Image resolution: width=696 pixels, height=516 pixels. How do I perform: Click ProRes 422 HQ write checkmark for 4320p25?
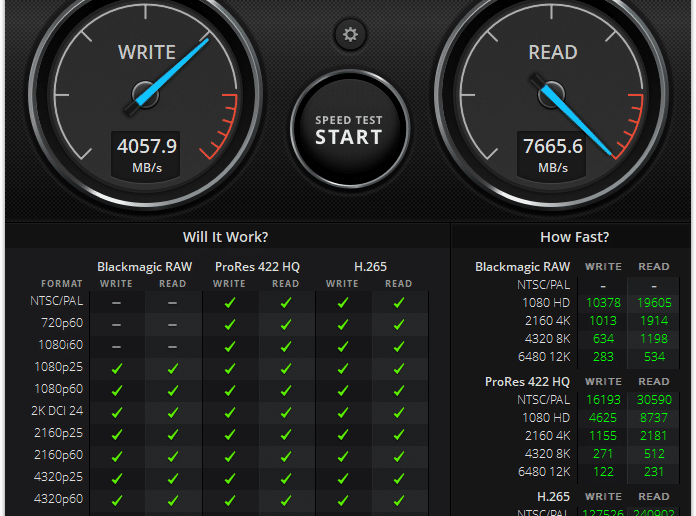229,479
